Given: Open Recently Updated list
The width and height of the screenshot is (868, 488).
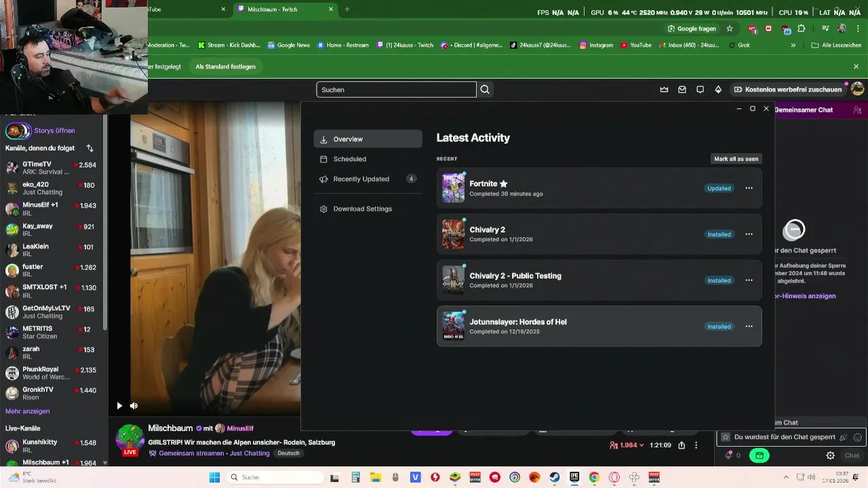Looking at the screenshot, I should point(368,179).
